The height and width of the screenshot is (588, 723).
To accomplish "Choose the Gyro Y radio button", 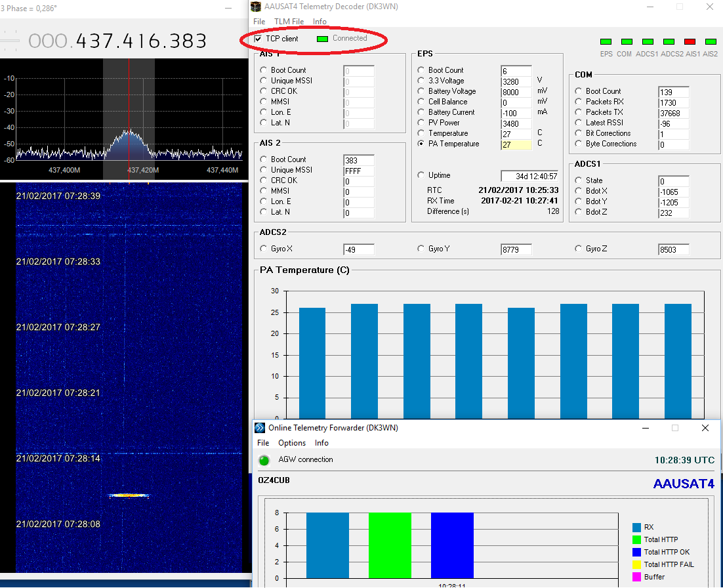I will (421, 249).
